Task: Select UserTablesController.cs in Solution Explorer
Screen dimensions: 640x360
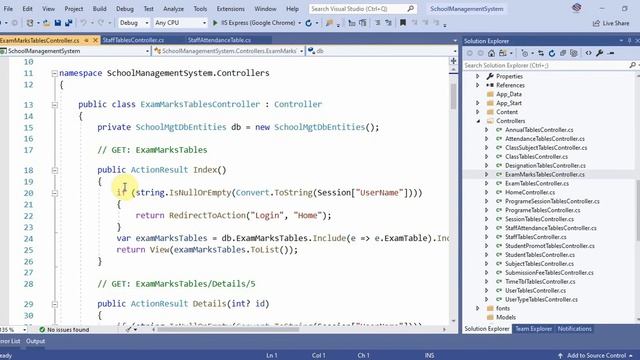Action: 535,291
